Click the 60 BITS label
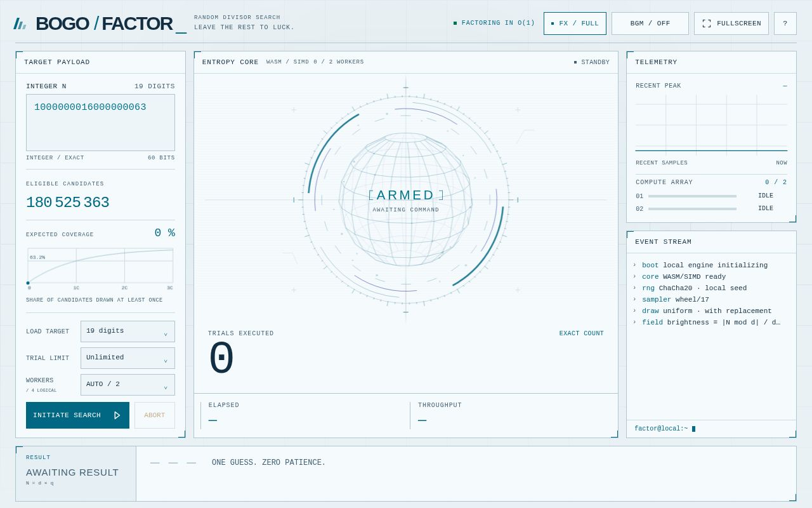 [161, 158]
